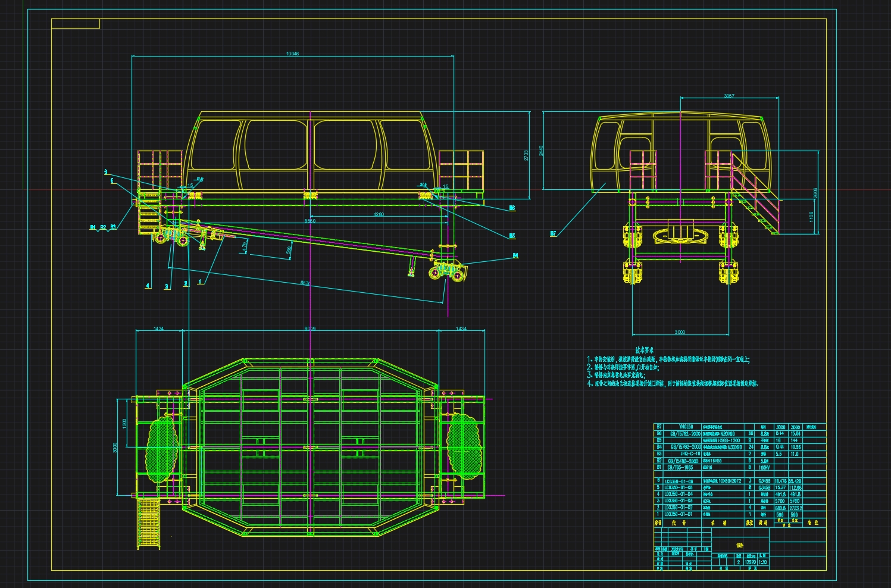Click the 材料 column header
The width and height of the screenshot is (891, 588).
tap(762, 523)
